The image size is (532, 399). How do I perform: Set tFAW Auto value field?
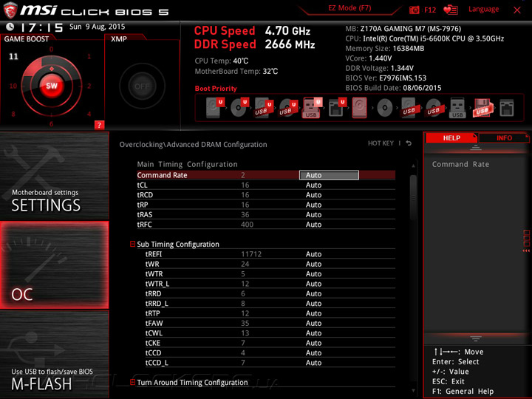coord(313,323)
